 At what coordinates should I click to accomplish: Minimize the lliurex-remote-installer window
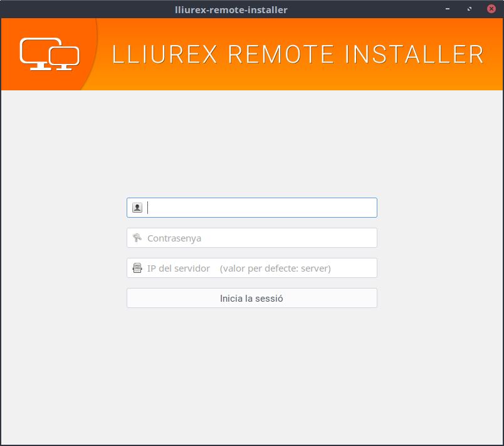click(x=448, y=9)
